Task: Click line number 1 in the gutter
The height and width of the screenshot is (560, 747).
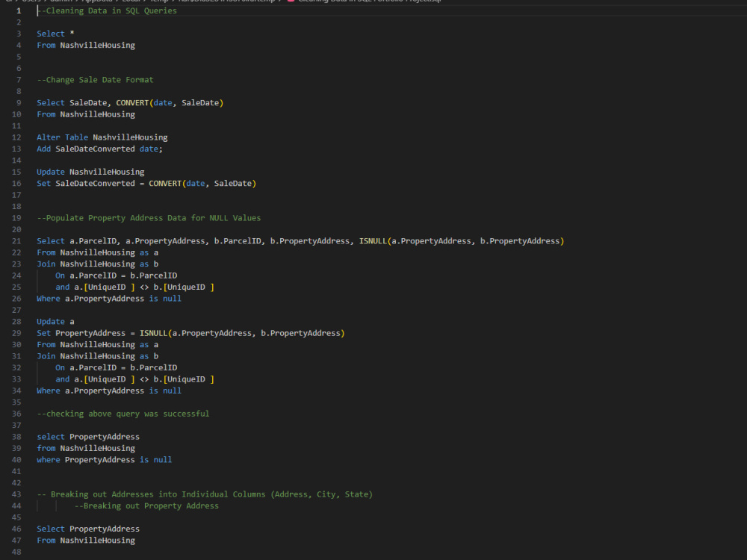Action: (x=19, y=10)
